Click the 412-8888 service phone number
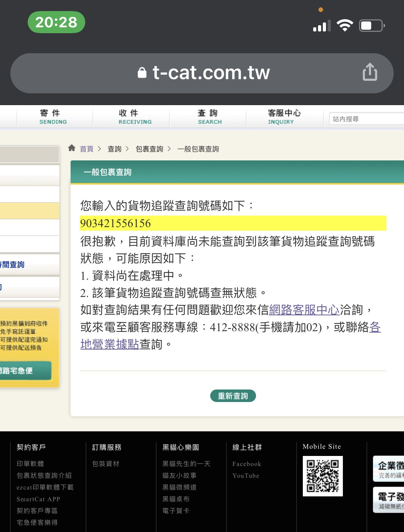Viewport: 404px width, 532px height. pos(232,327)
